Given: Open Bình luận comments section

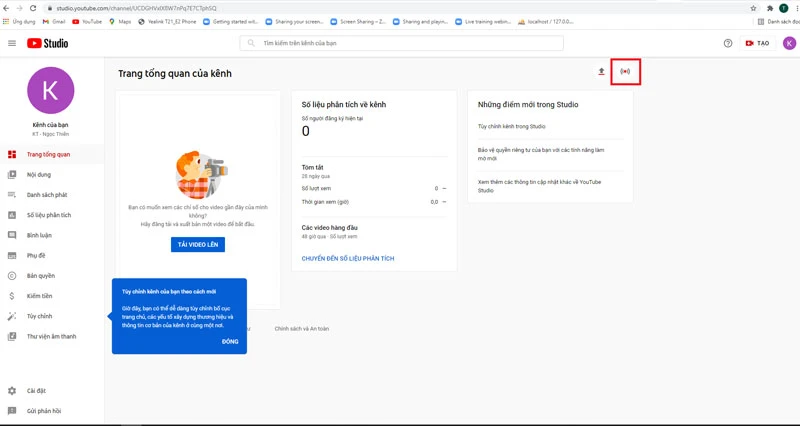Looking at the screenshot, I should click(52, 235).
